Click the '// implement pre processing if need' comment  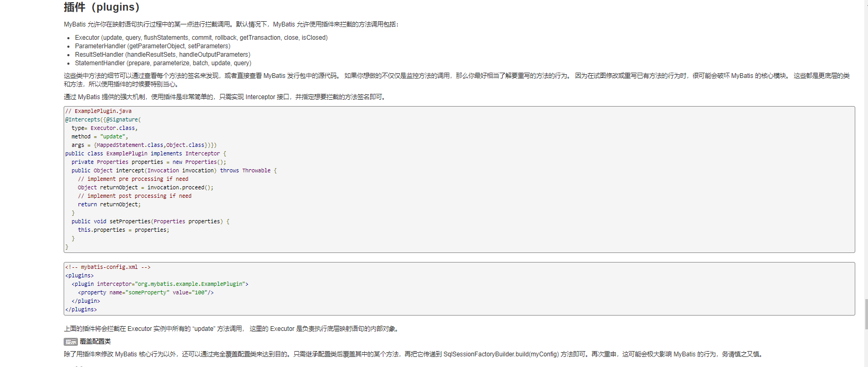(133, 179)
